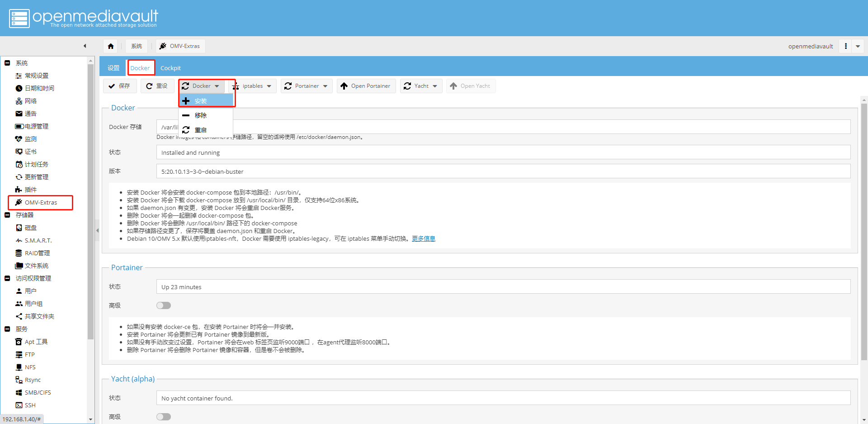
Task: Open SSH terminal icon
Action: click(19, 405)
